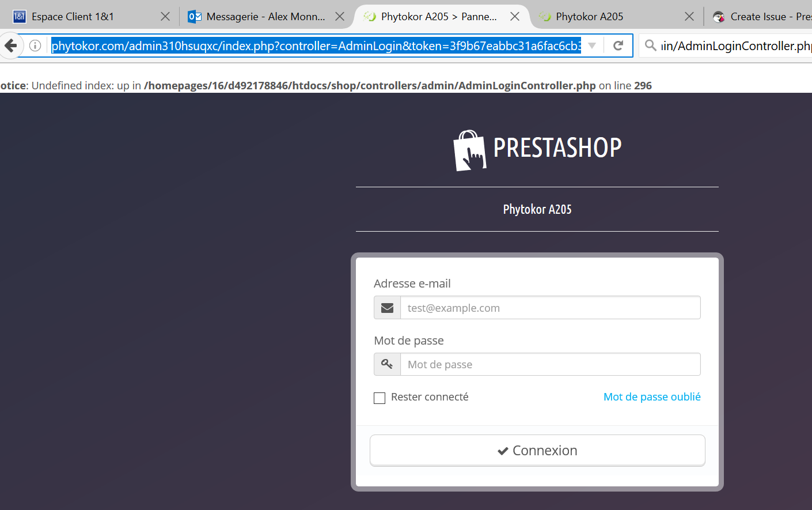Click the PHP notice error text

tap(326, 85)
